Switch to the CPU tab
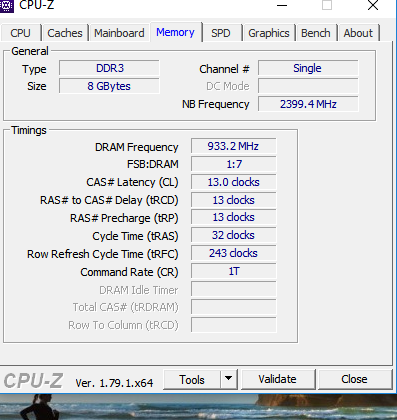This screenshot has height=420, width=397. coord(20,33)
